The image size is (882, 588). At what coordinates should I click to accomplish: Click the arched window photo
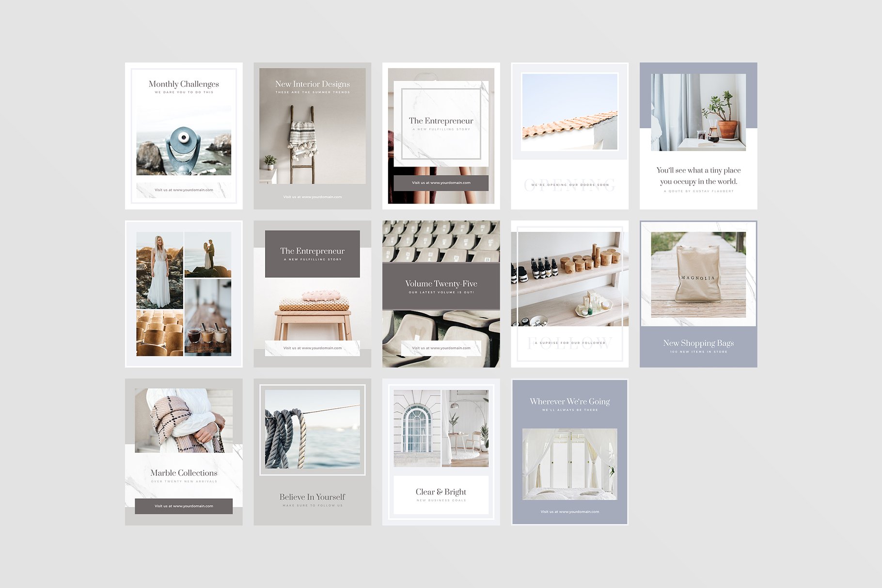416,428
